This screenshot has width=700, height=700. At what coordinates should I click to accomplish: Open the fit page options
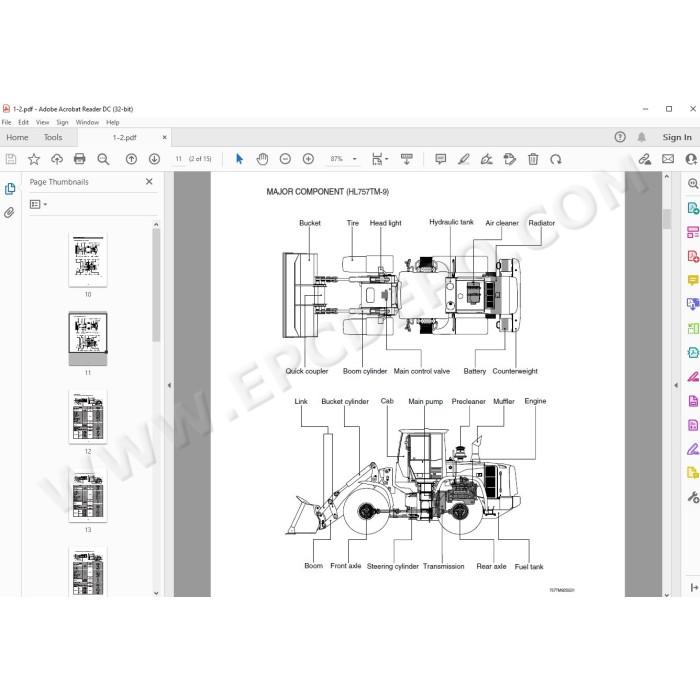[379, 159]
